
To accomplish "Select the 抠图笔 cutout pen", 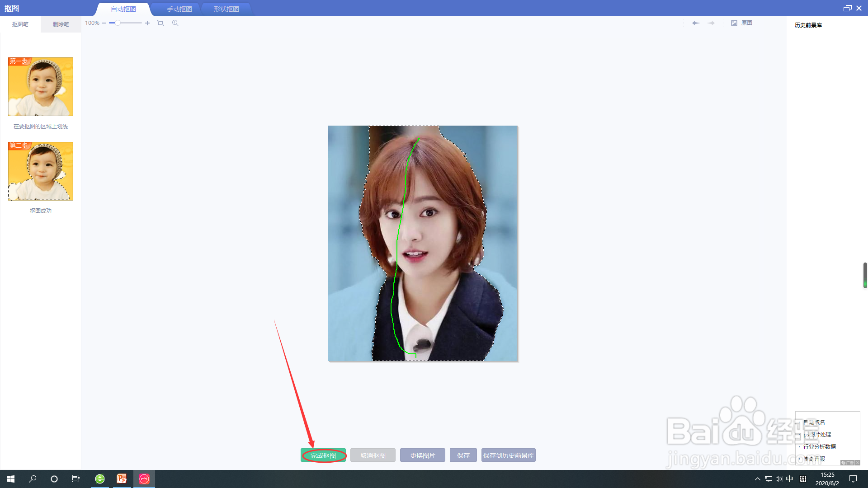I will tap(20, 24).
